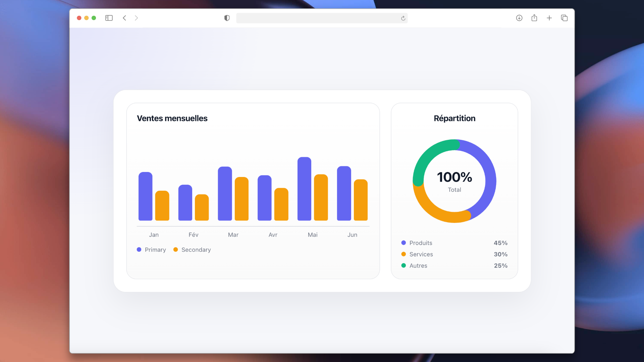The height and width of the screenshot is (362, 644).
Task: Click the Jun purple bar
Action: click(344, 193)
